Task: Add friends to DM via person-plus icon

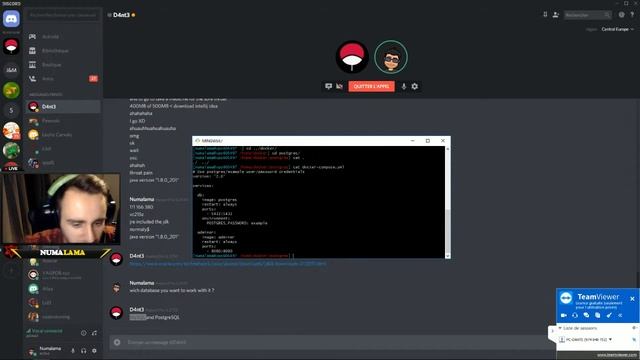Action: tap(556, 15)
